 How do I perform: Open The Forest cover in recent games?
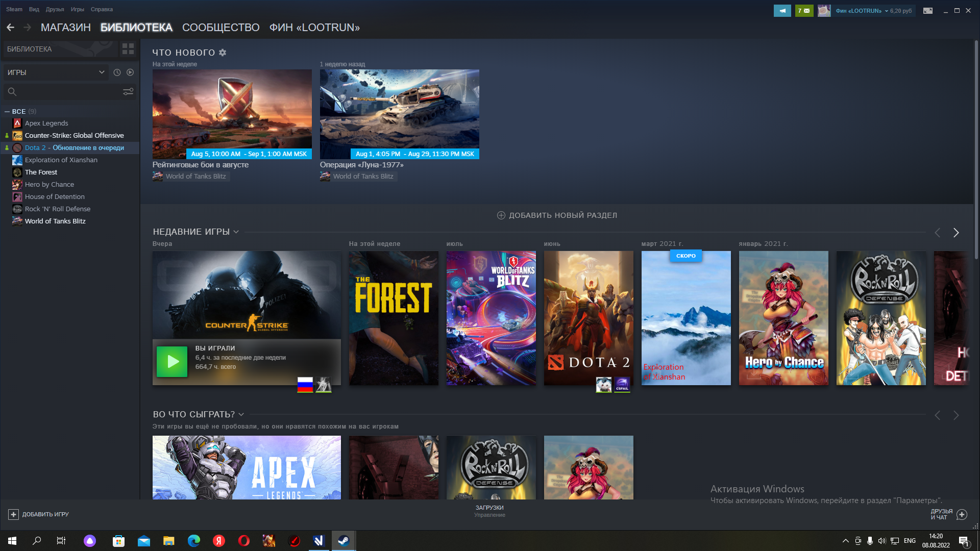394,318
